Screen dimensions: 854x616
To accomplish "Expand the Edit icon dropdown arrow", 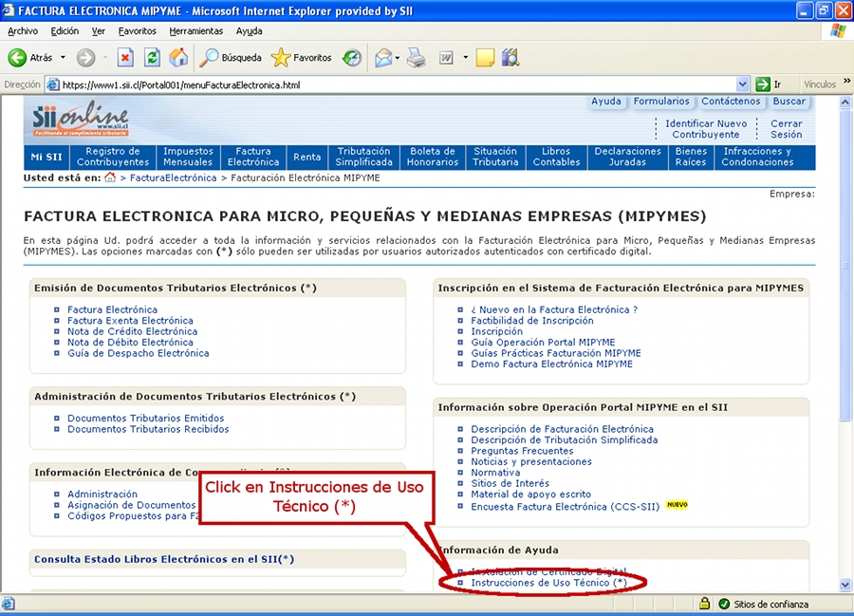I will point(465,57).
